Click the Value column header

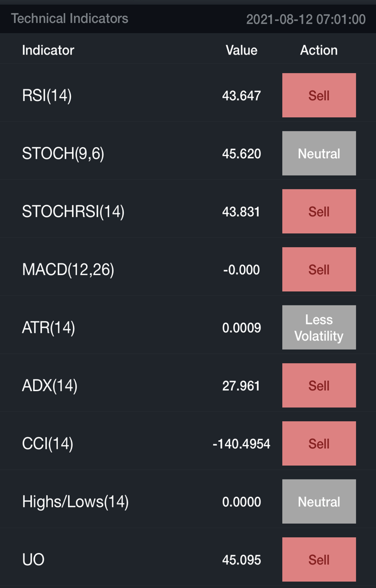241,50
